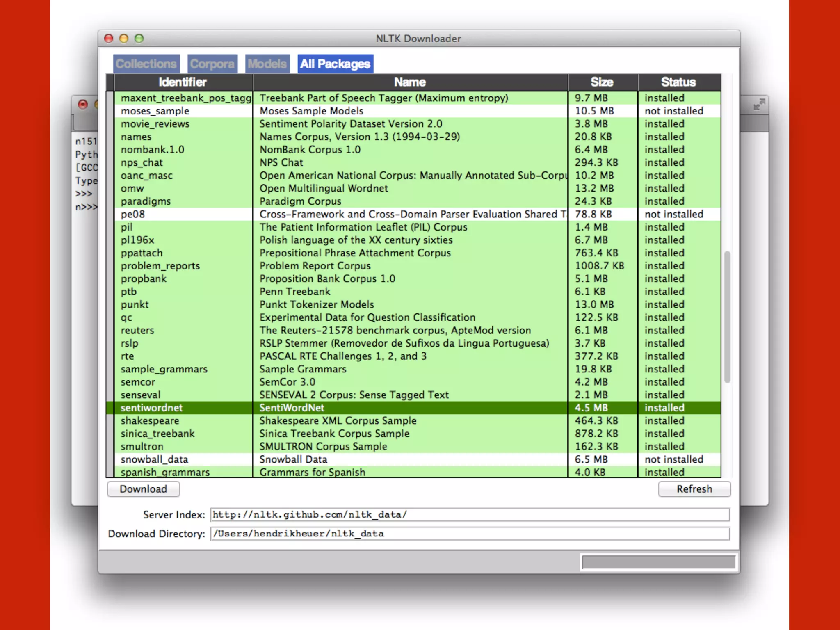
Task: Select the pe08 package row
Action: pyautogui.click(x=133, y=214)
